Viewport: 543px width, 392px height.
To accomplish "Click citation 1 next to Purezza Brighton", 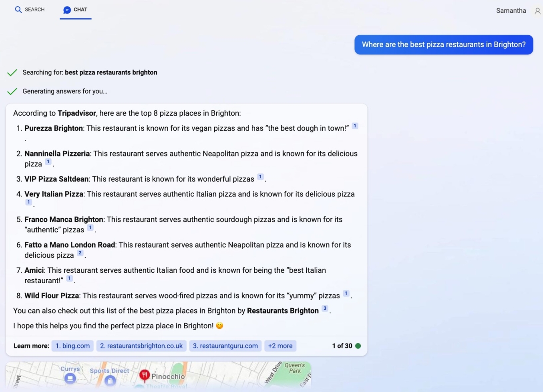I will [x=355, y=126].
